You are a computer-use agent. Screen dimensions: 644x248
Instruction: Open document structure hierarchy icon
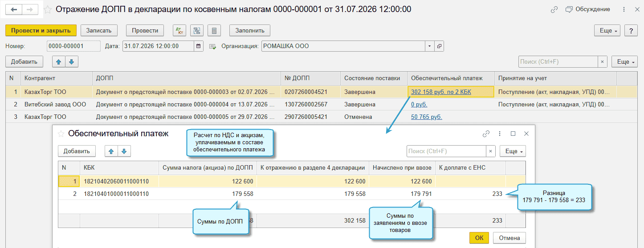click(197, 30)
